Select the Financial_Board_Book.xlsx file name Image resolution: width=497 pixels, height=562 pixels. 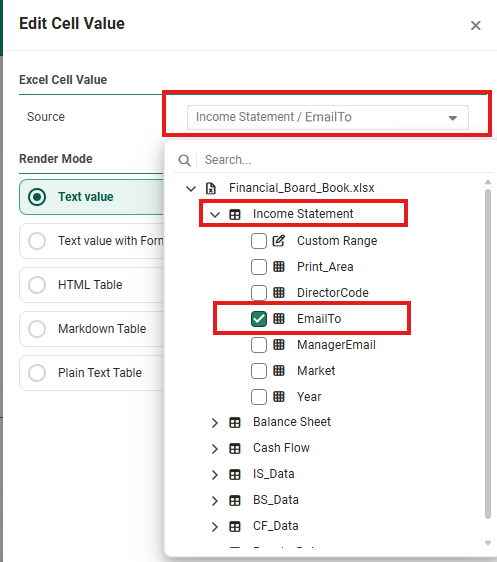(301, 188)
